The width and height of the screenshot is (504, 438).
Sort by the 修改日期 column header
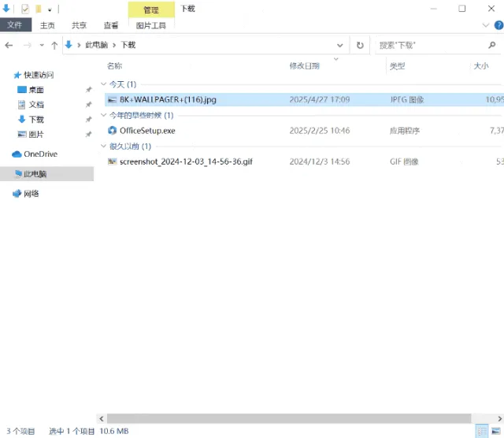pyautogui.click(x=304, y=66)
